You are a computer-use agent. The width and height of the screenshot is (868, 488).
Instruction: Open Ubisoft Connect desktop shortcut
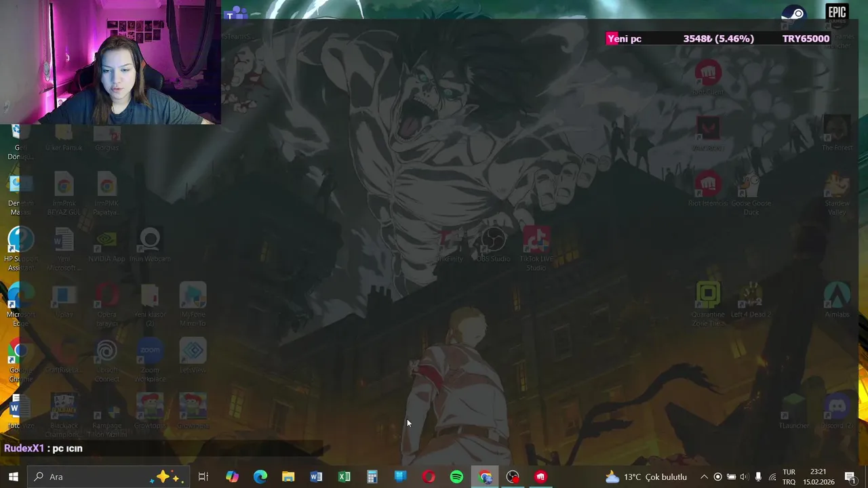(x=106, y=361)
